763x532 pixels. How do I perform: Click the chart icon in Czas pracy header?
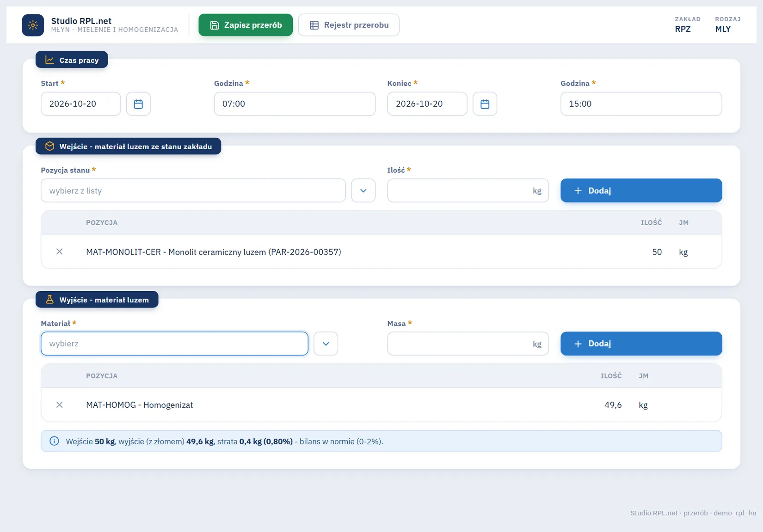49,60
